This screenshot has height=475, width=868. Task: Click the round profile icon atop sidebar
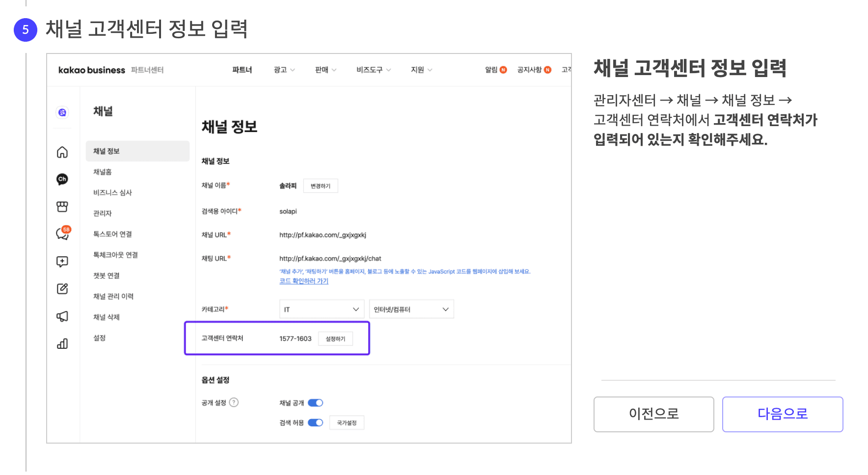point(62,112)
